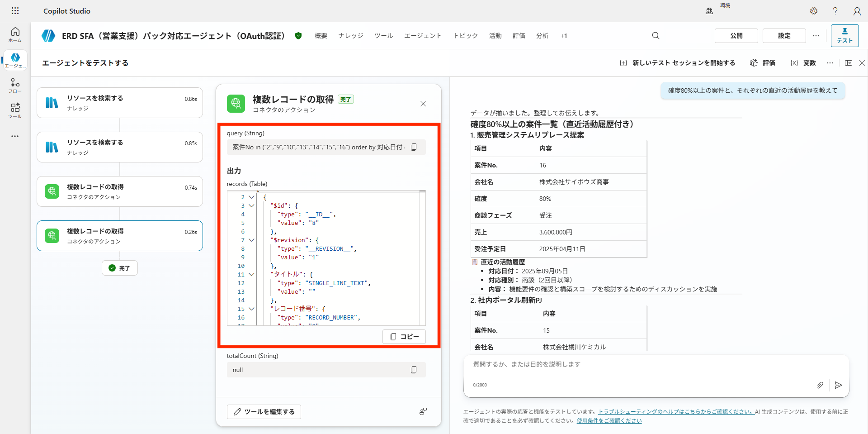The width and height of the screenshot is (868, 434).
Task: Switch to the エージェント tab
Action: [x=423, y=36]
